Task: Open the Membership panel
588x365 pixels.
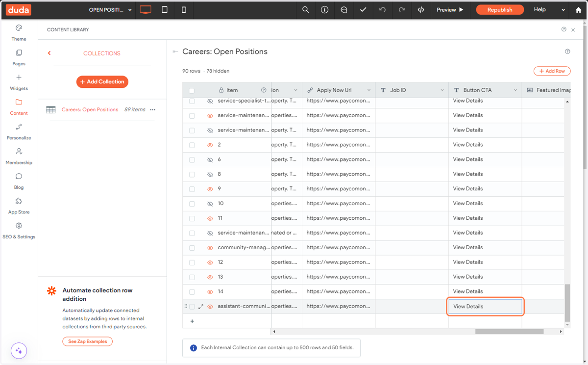Action: pos(19,156)
